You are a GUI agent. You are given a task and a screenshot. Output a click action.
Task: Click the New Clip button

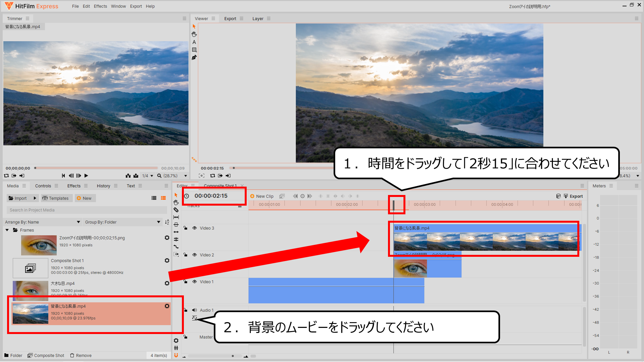[x=262, y=196]
